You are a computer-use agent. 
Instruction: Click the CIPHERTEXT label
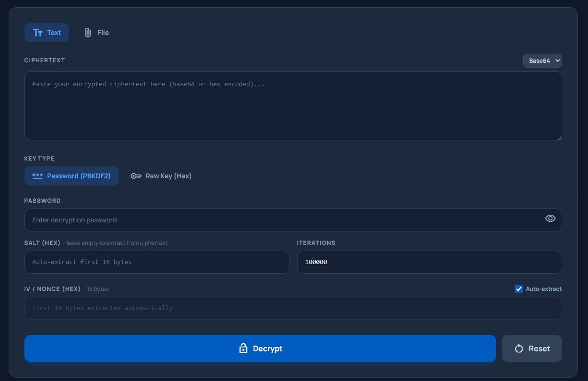point(45,60)
